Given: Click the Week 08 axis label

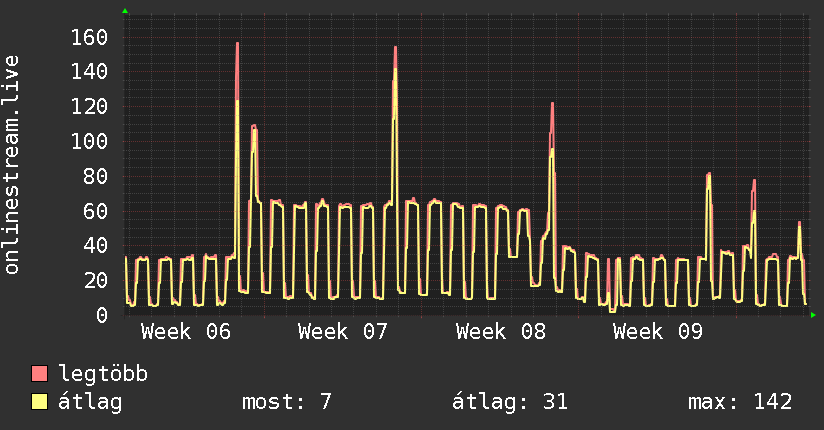Looking at the screenshot, I should 501,332.
